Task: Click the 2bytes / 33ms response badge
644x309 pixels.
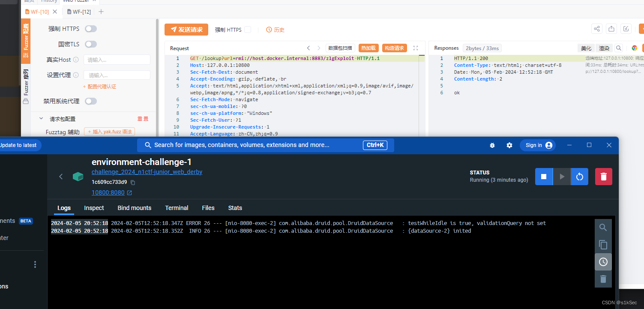Action: [x=482, y=48]
